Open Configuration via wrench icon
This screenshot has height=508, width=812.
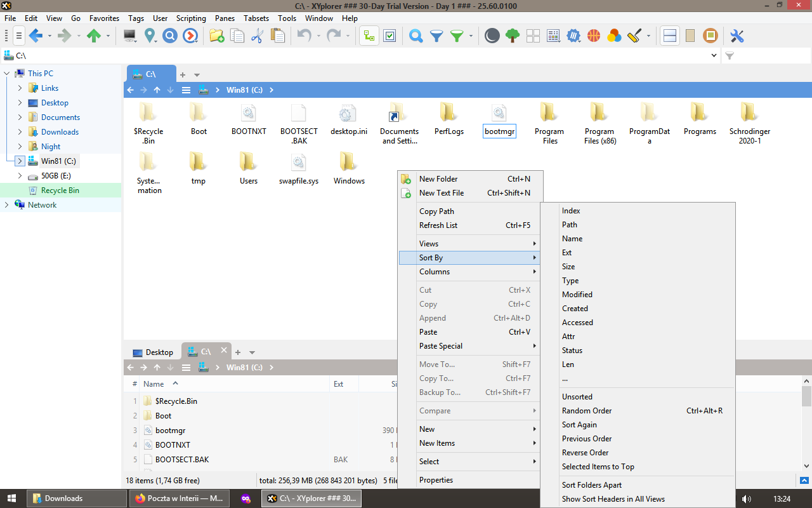point(737,36)
